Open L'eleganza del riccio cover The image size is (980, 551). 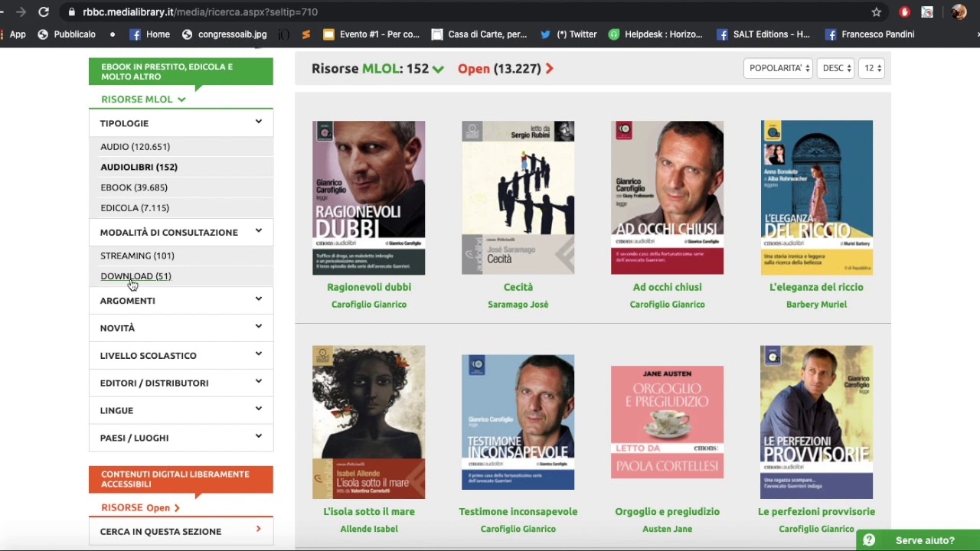pos(816,197)
